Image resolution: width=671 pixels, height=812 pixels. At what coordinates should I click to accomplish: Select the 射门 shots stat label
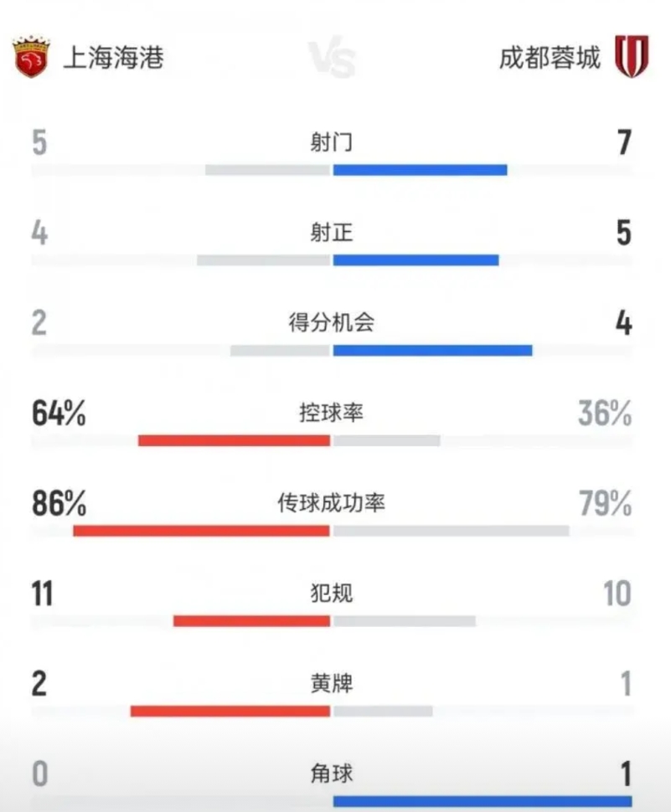[332, 142]
